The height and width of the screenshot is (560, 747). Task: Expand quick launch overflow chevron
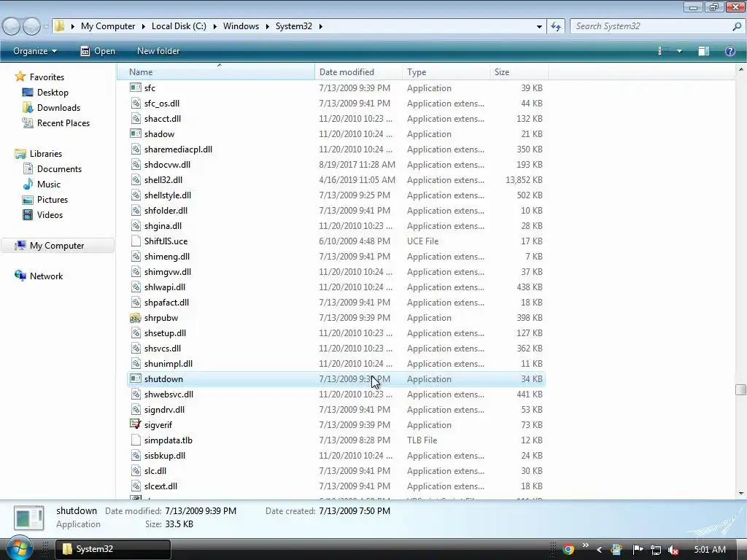586,545
